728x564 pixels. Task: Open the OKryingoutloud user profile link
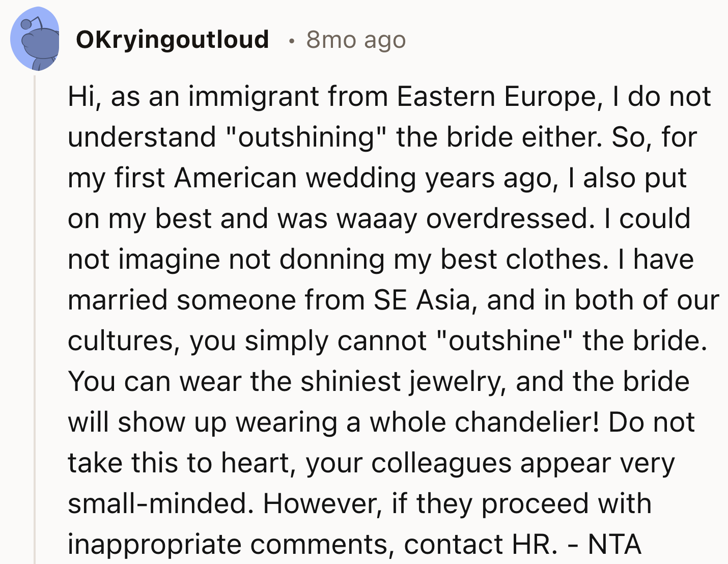pos(173,40)
